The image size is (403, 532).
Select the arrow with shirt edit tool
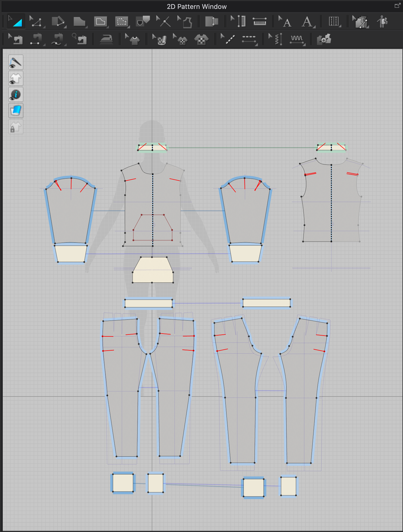[132, 39]
